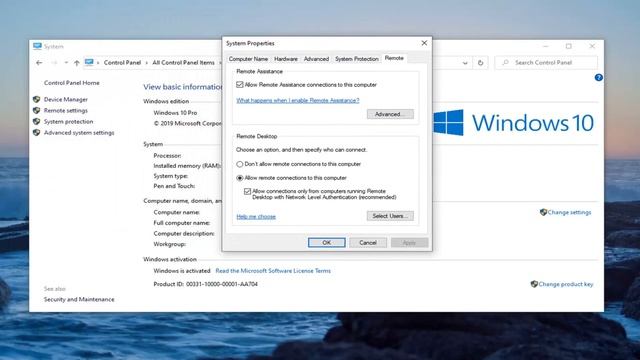The image size is (640, 360).
Task: Open Security and Maintenance link
Action: coord(79,299)
